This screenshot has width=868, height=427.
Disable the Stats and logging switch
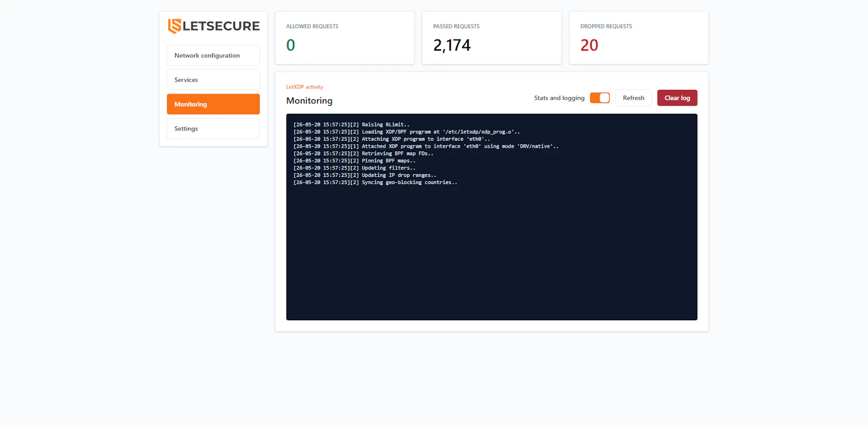[600, 98]
